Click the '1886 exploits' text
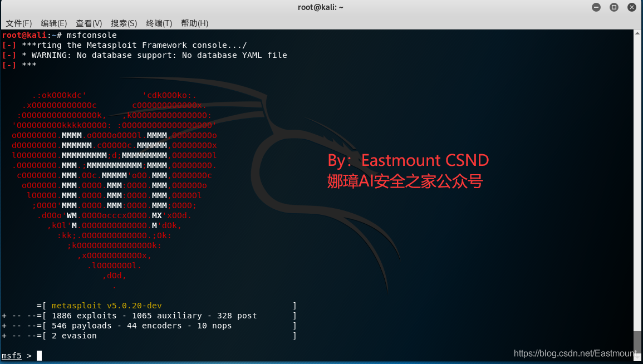Screen dimensions: 643x364 click(84, 316)
